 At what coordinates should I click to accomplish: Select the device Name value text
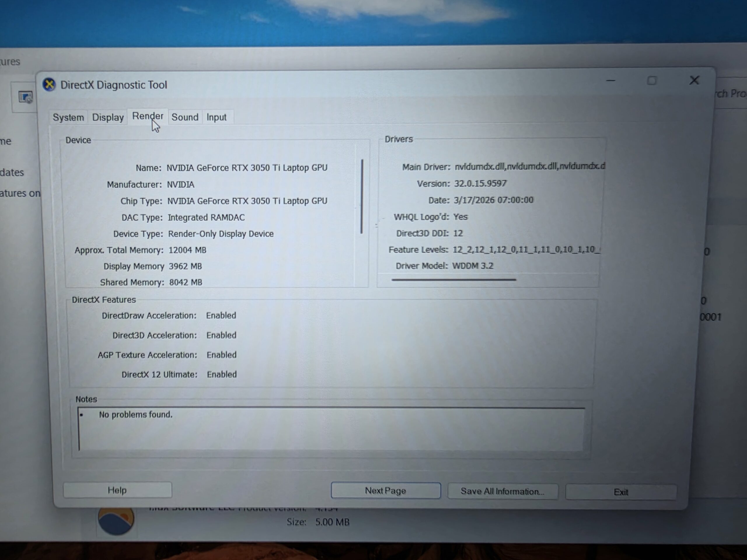point(247,168)
